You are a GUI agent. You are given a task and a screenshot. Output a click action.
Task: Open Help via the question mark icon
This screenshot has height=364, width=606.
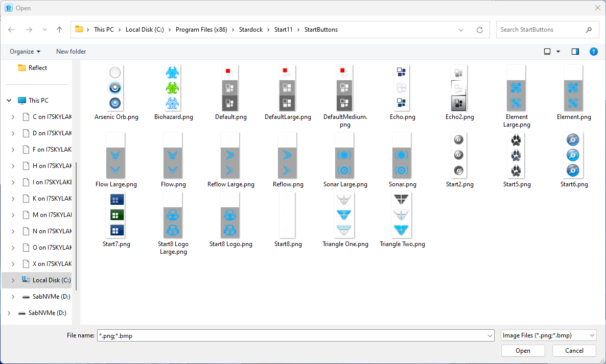coord(593,51)
